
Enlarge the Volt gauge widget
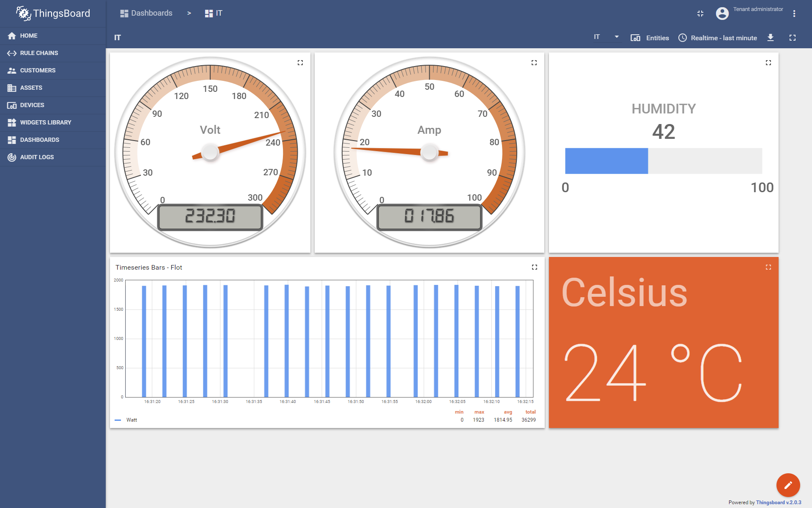click(300, 63)
